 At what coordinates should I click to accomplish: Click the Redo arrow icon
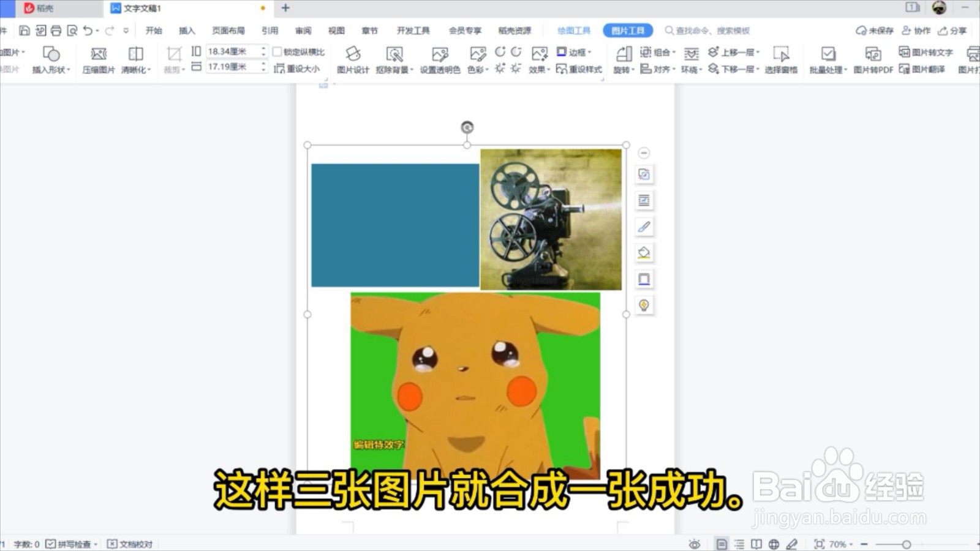[110, 31]
